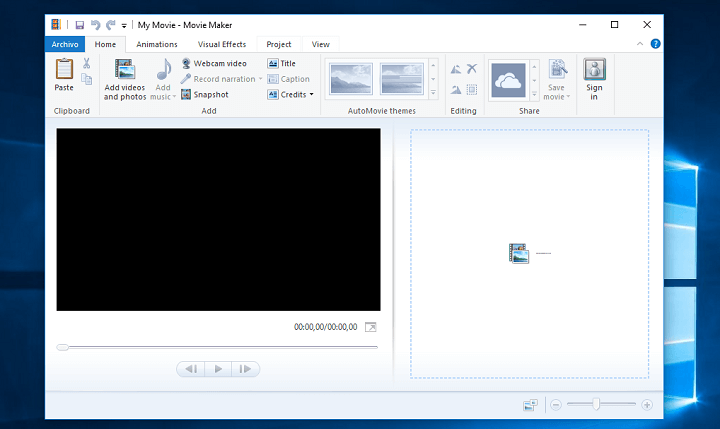Select the first AutoMovie theme thumbnail

tap(351, 79)
